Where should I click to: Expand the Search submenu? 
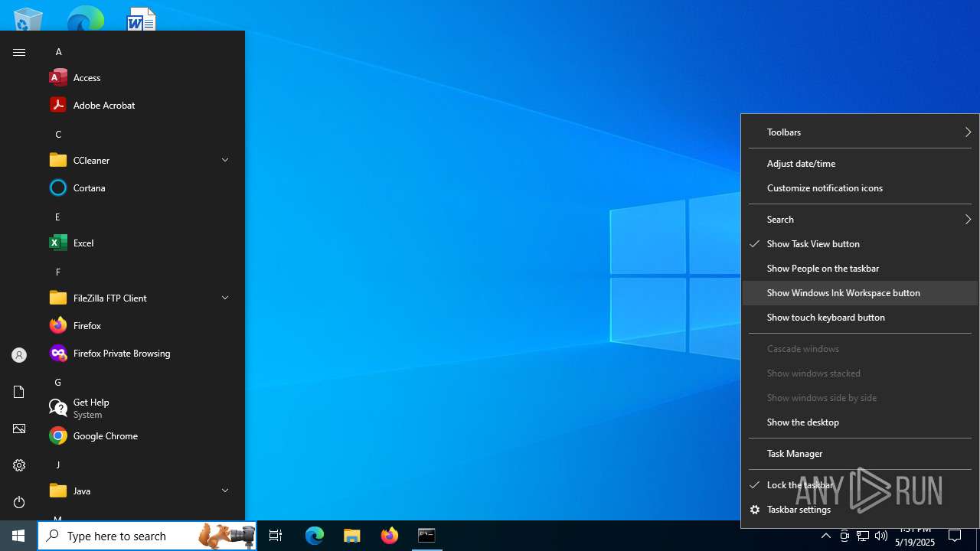[x=860, y=220]
